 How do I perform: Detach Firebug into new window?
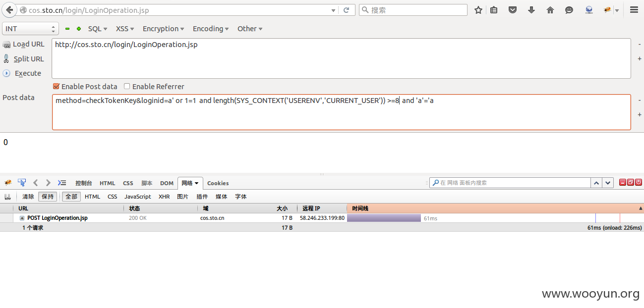click(x=631, y=183)
